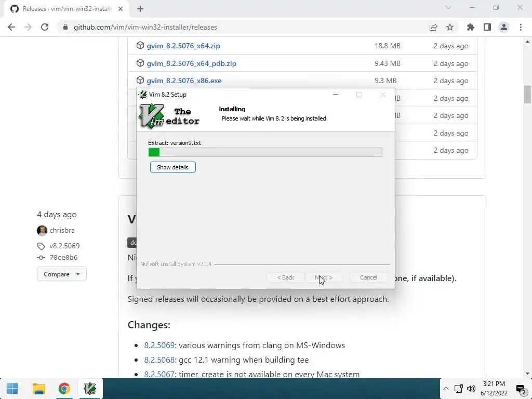
Task: Open the Windows Start menu
Action: coord(12,389)
